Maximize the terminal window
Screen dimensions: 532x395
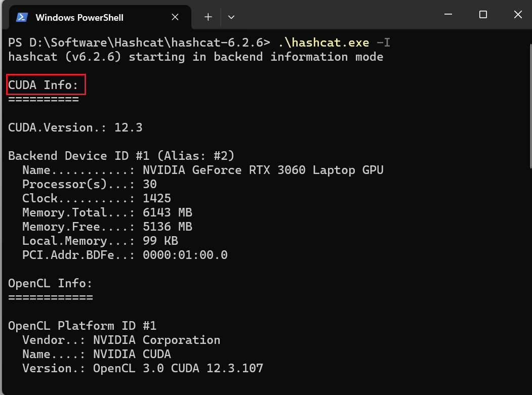[483, 14]
